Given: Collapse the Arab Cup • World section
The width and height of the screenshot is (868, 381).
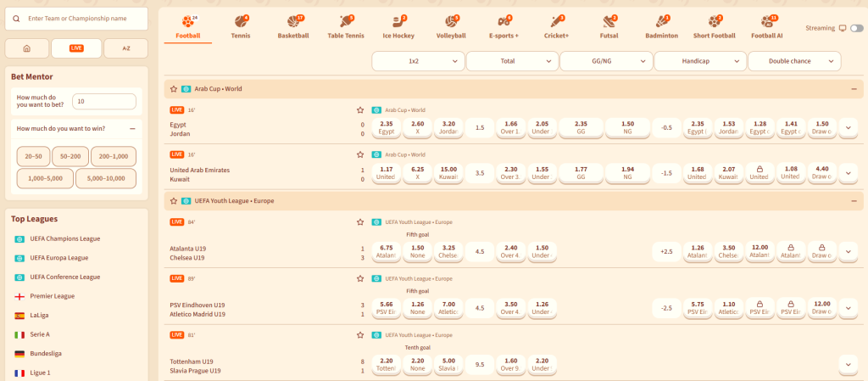Looking at the screenshot, I should click(x=854, y=88).
